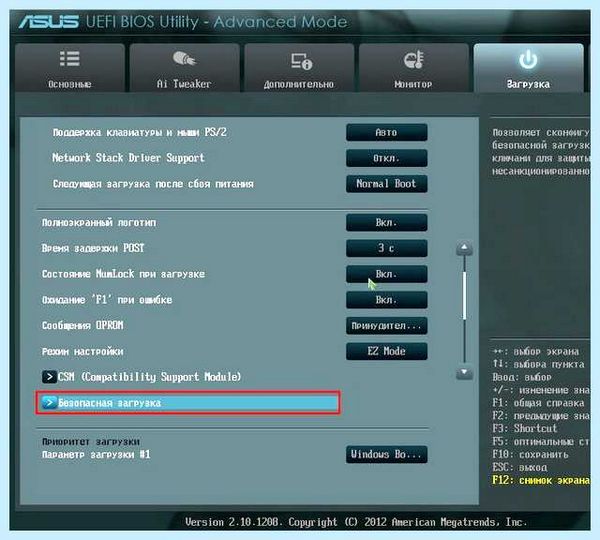Click the Дополнительно monitor-info icon
600x540 pixels.
(x=301, y=61)
